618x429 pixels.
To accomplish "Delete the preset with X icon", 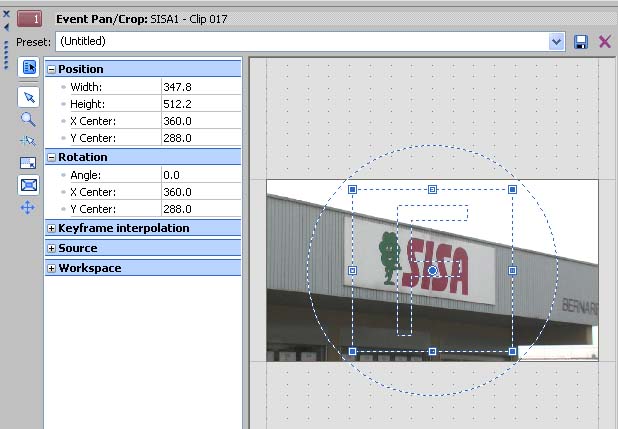I will [x=604, y=41].
